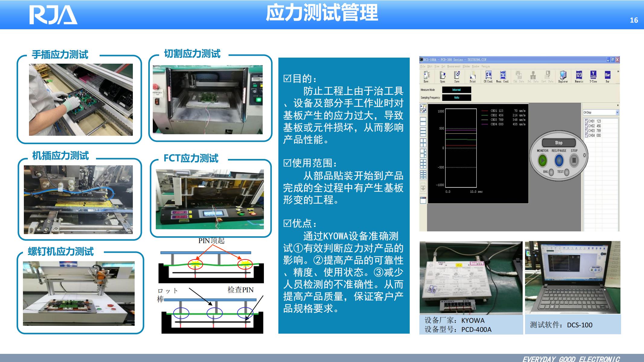Screen dimensions: 644x362
Task: Open the Explorer icon in the toolbar
Action: pyautogui.click(x=562, y=75)
